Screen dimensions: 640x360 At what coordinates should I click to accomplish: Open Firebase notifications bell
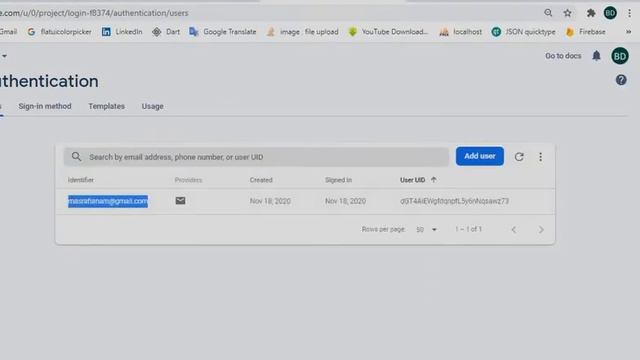tap(596, 56)
